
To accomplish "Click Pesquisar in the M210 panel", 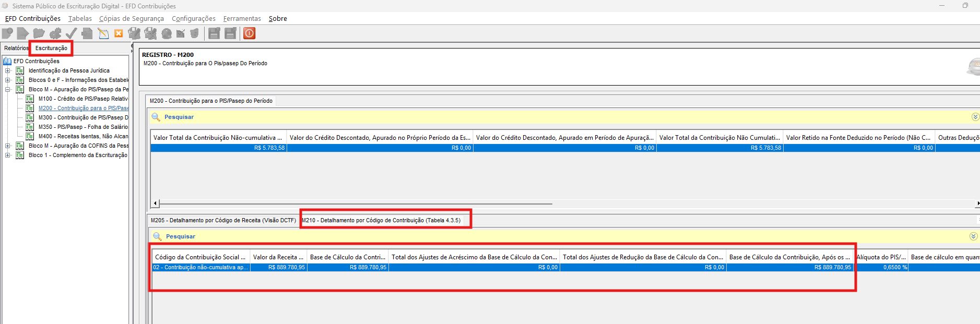I will point(181,236).
